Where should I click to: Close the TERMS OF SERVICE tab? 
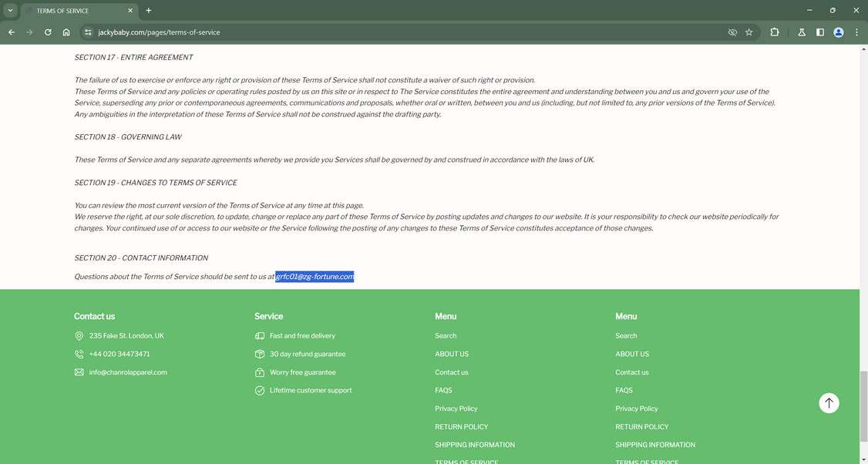pos(130,11)
